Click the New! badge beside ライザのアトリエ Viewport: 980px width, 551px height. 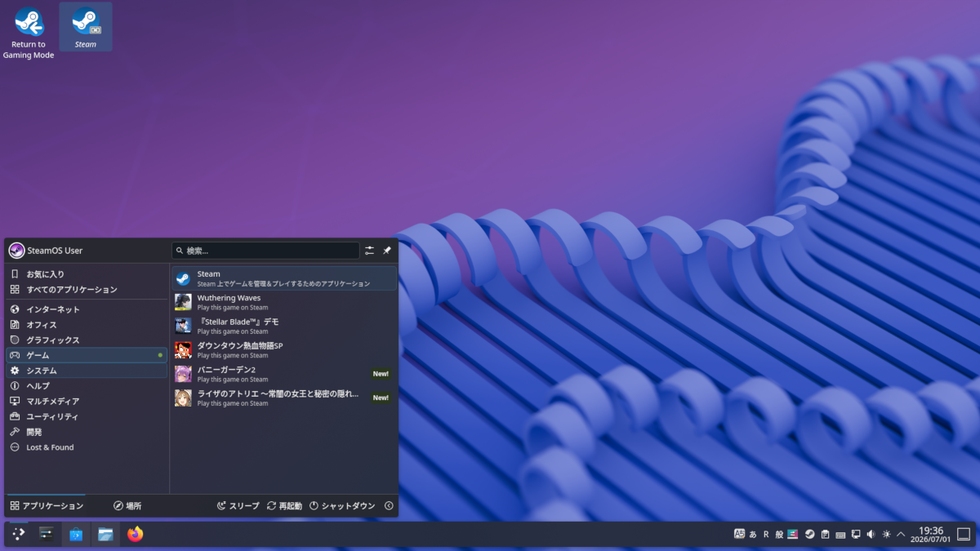381,398
